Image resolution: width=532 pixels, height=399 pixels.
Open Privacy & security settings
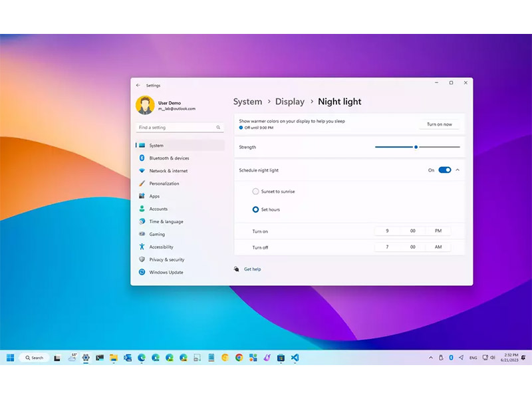180,259
